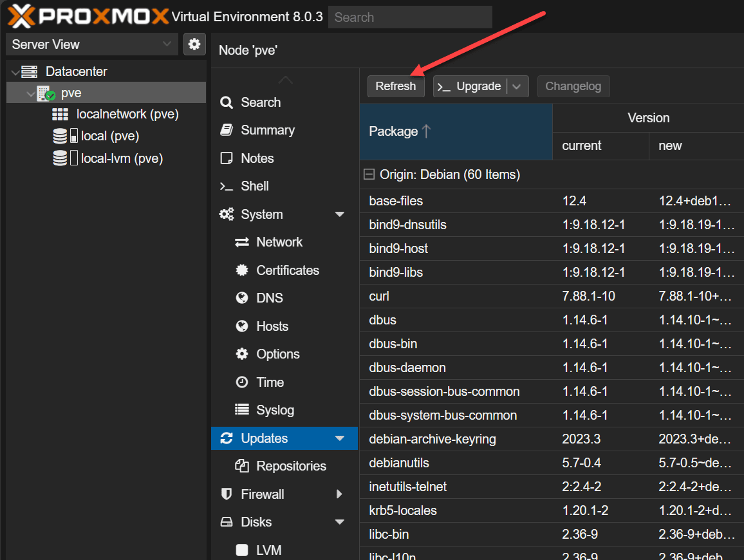Click the Refresh button
Screen dimensions: 744x560
click(x=396, y=86)
